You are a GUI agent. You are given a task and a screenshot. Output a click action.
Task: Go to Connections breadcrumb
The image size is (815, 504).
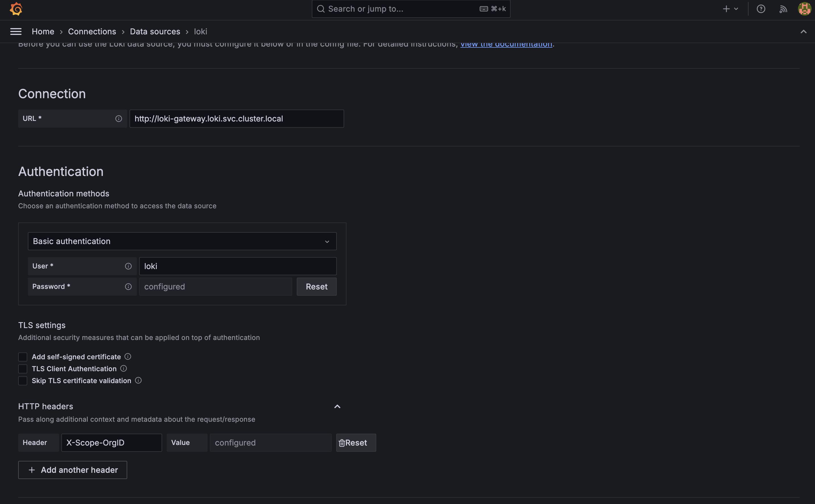pos(92,31)
